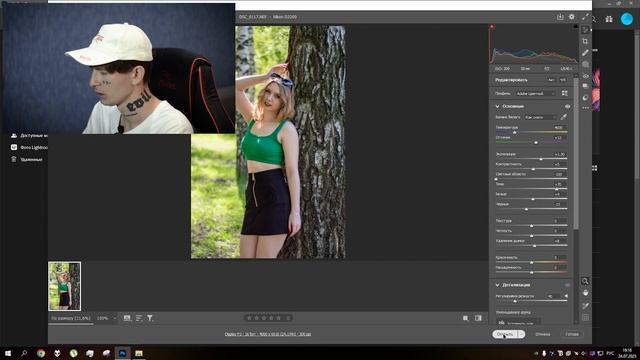Image resolution: width=640 pixels, height=360 pixels.
Task: Open Camera Raw preferences gear
Action: (x=571, y=17)
